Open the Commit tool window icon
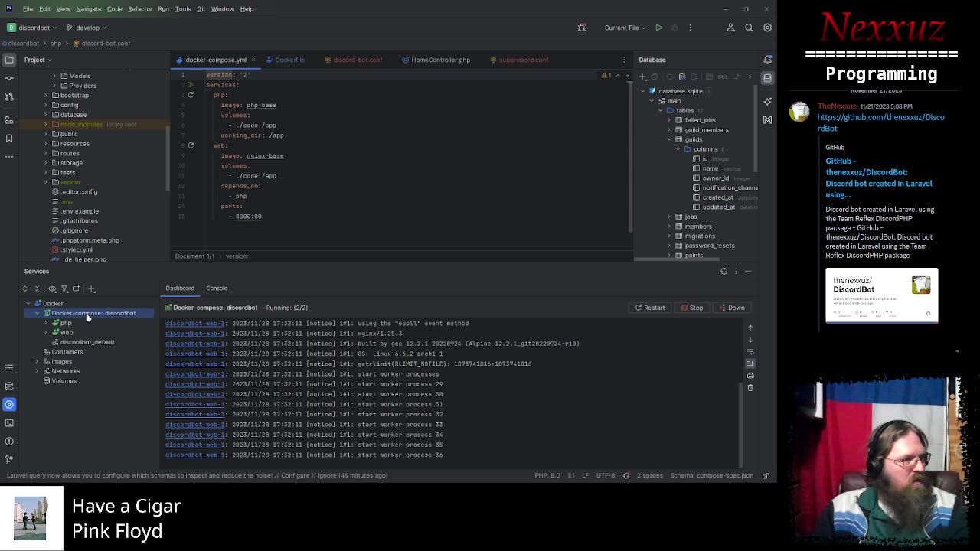 9,78
